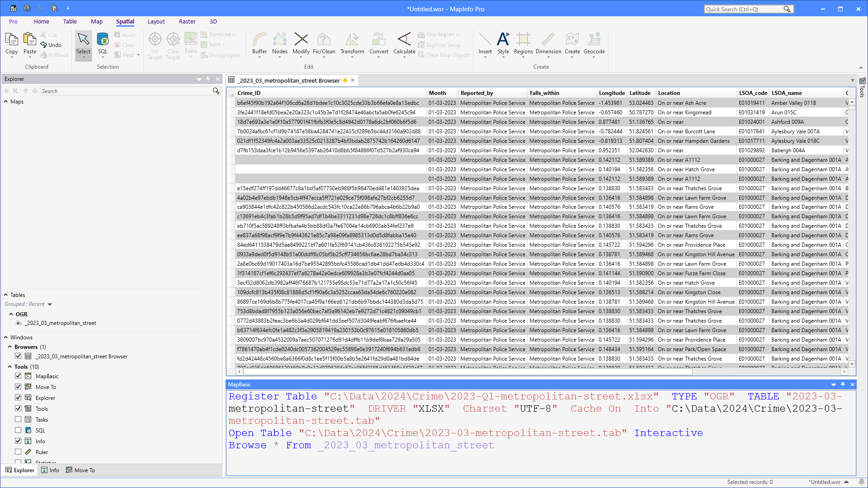Choose the Modify tool

pyautogui.click(x=301, y=44)
